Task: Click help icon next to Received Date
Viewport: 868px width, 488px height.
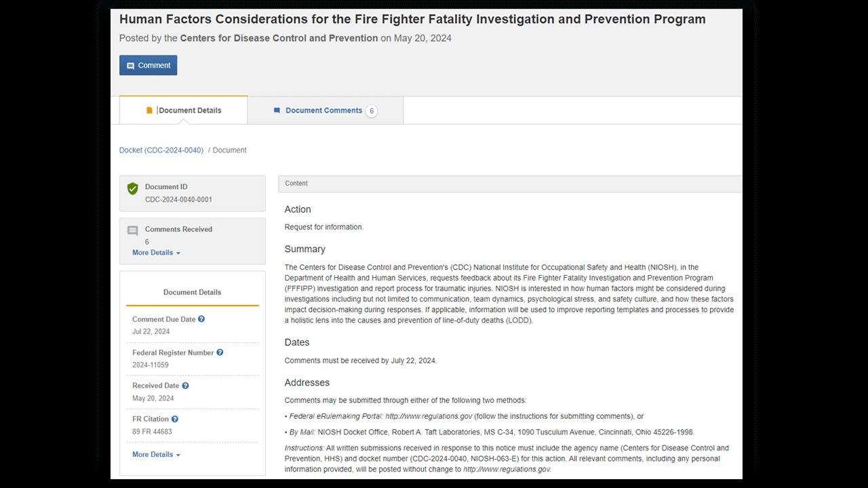Action: coord(185,386)
